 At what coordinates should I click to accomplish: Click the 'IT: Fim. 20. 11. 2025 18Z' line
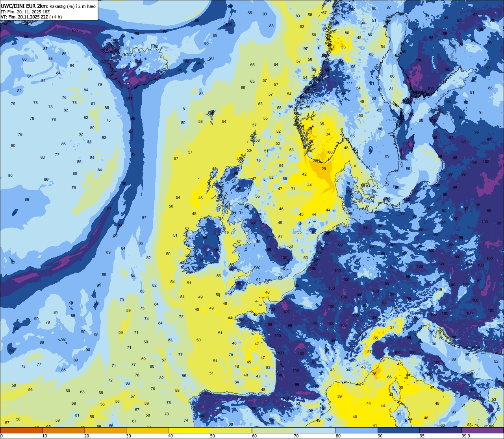point(25,12)
